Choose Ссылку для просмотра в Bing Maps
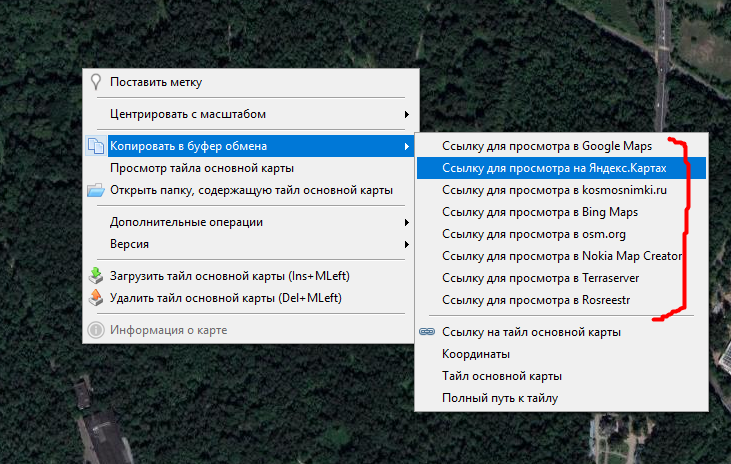 [x=540, y=212]
